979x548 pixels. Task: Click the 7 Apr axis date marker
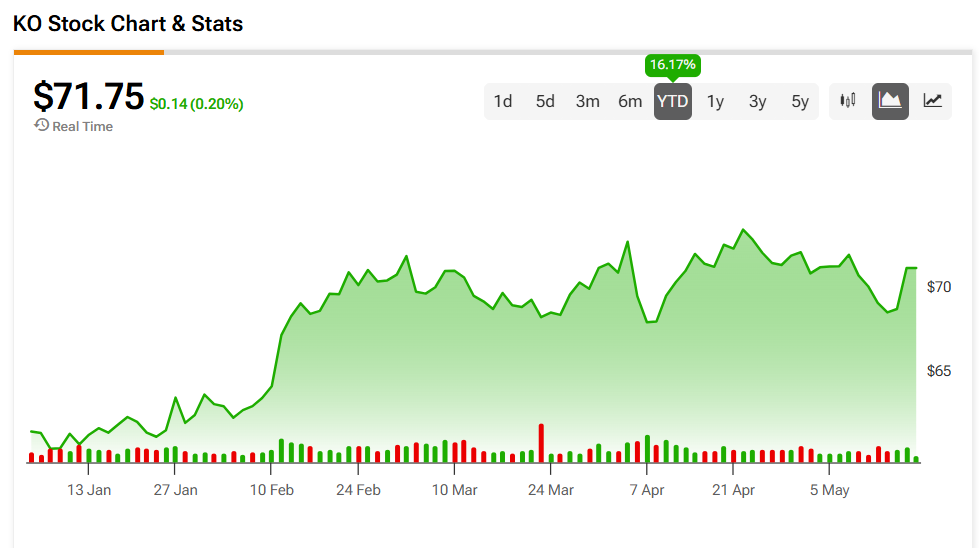coord(647,490)
